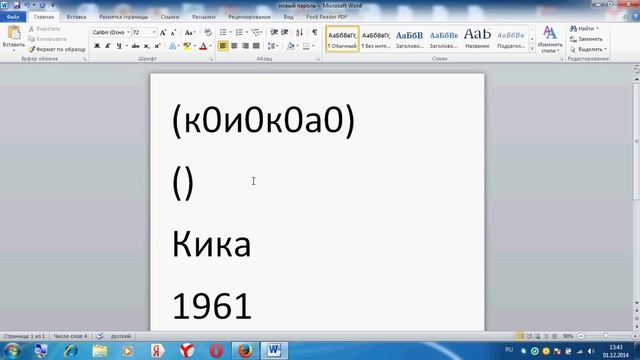Apply the Без интервала style
640x360 pixels.
pos(376,39)
